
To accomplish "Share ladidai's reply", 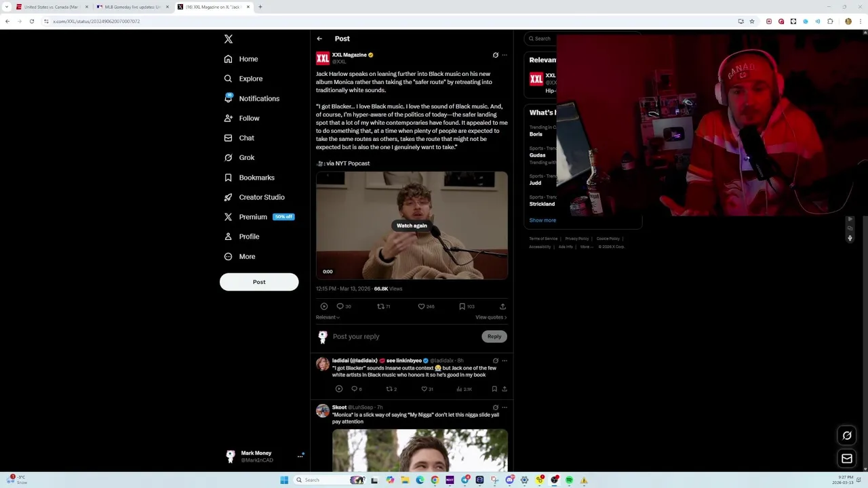I will pyautogui.click(x=504, y=389).
